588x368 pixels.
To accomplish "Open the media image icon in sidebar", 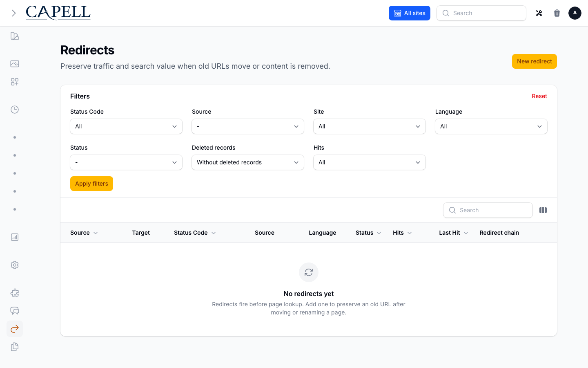I will coord(15,64).
